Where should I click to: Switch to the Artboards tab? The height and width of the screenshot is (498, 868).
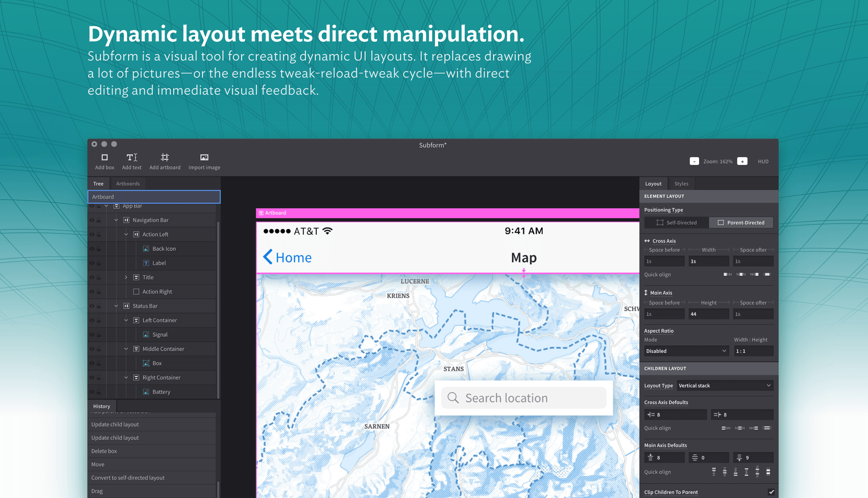point(128,184)
